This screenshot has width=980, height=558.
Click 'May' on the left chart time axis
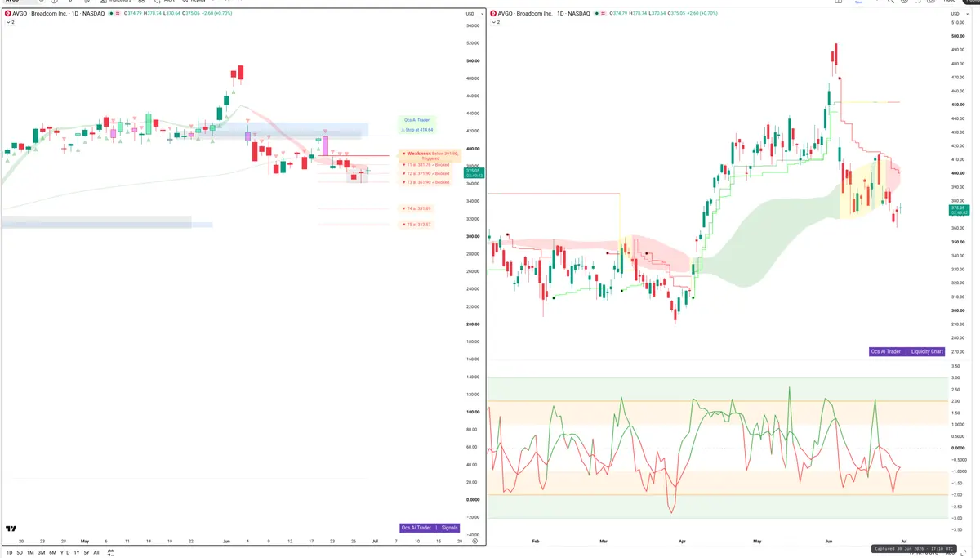[x=84, y=541]
